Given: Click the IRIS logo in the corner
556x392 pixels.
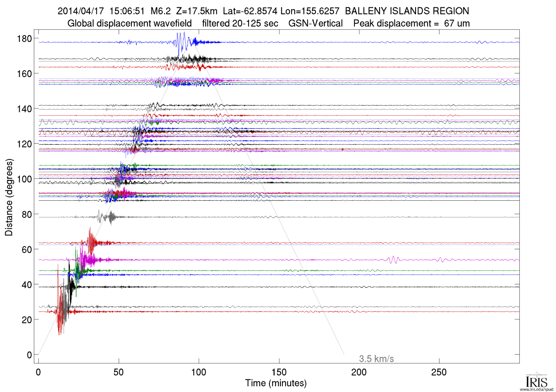Looking at the screenshot, I should coord(536,380).
